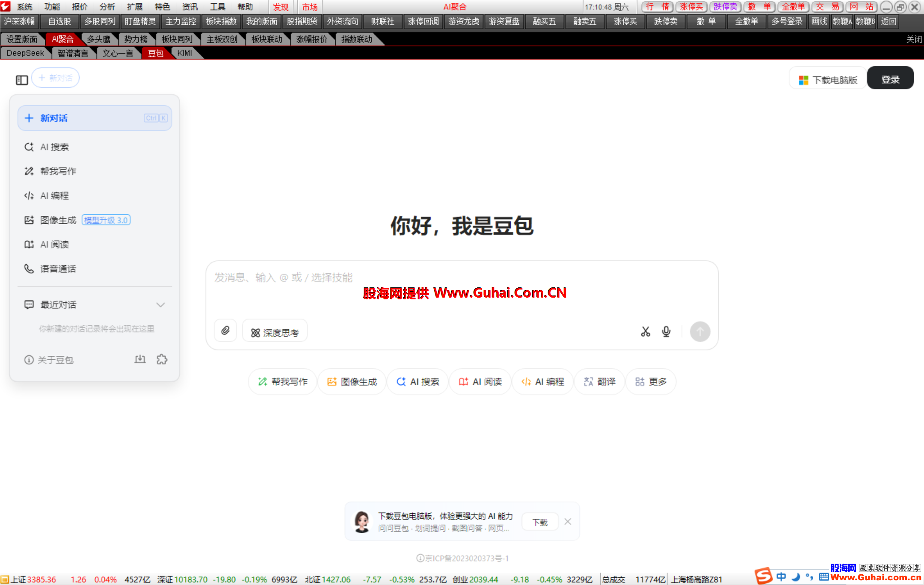Switch to the DeepSeek tab
Screen dimensions: 924x585
pyautogui.click(x=26, y=53)
